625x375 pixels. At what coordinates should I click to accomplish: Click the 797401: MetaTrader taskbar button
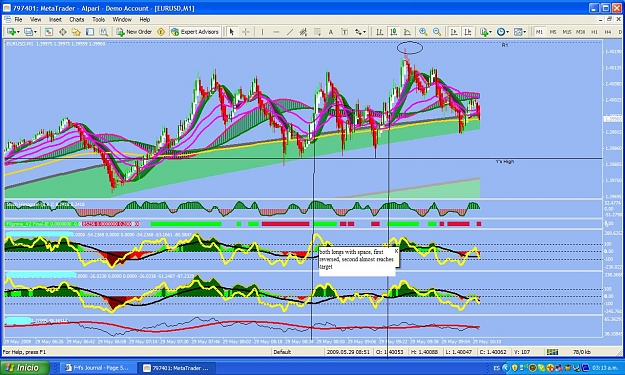176,368
